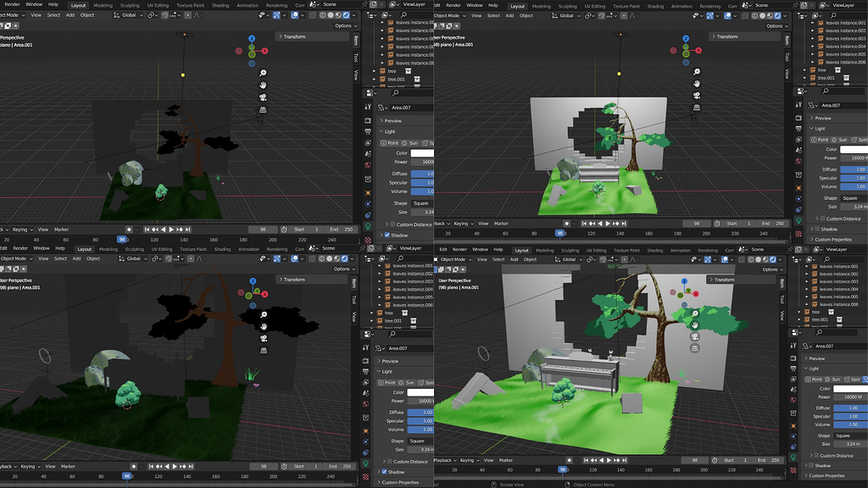
Task: Enable Custom Distance checkbox in top-right window
Action: (822, 219)
